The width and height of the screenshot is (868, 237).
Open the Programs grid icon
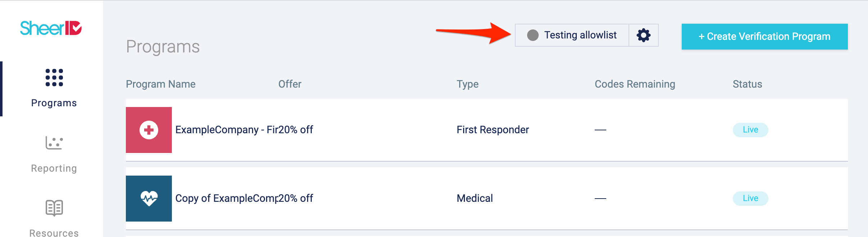pos(54,78)
